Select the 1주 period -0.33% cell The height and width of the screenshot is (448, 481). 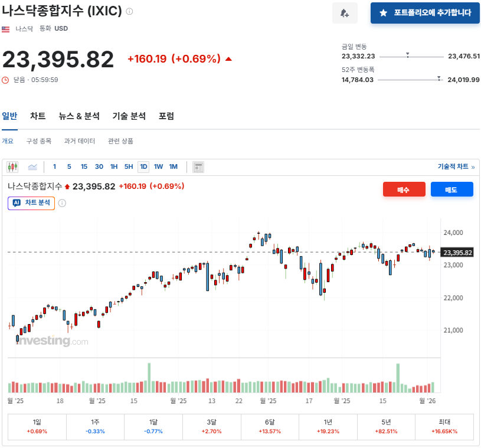click(96, 427)
